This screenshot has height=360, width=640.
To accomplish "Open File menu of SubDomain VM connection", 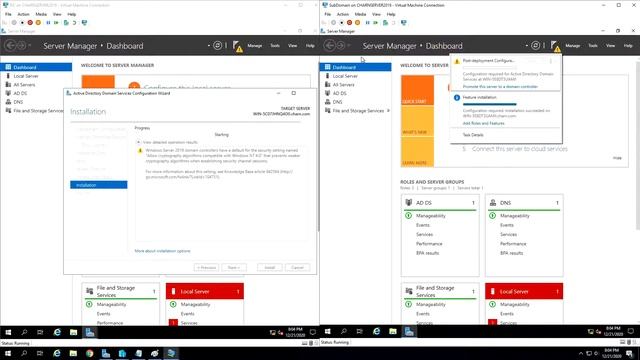I will [328, 14].
